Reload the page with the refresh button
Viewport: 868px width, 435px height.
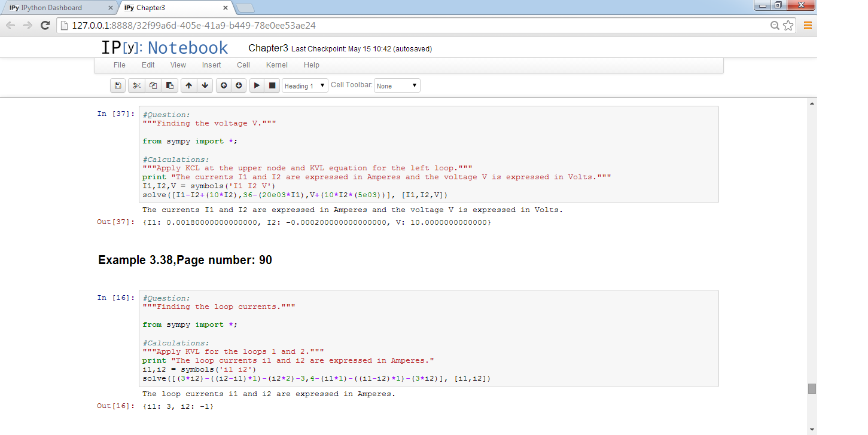pos(45,25)
